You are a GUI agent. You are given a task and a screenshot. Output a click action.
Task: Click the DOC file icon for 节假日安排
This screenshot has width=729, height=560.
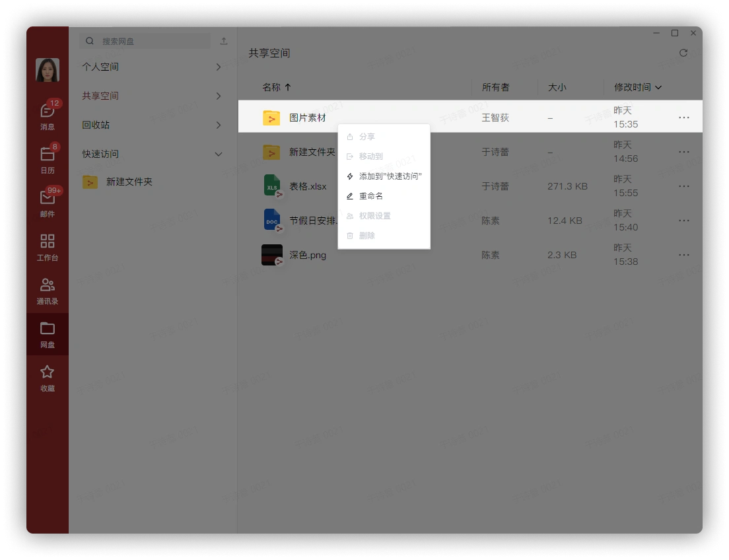(273, 221)
